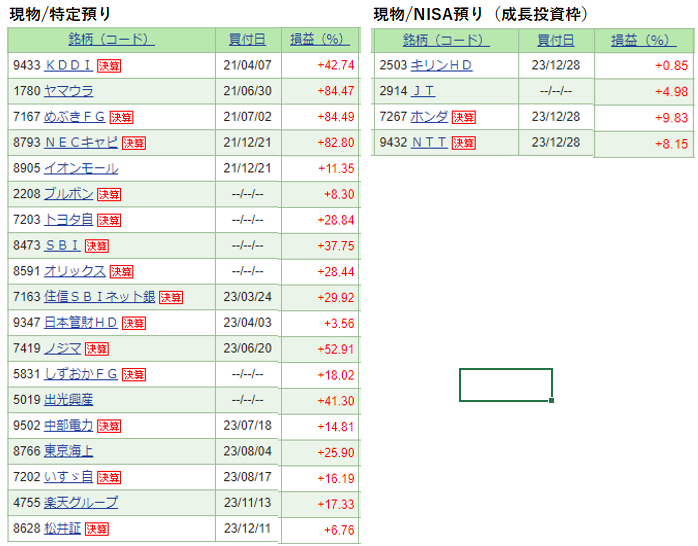The width and height of the screenshot is (698, 546).
Task: Click the 決算 badge next to 松井証
Action: pyautogui.click(x=97, y=530)
